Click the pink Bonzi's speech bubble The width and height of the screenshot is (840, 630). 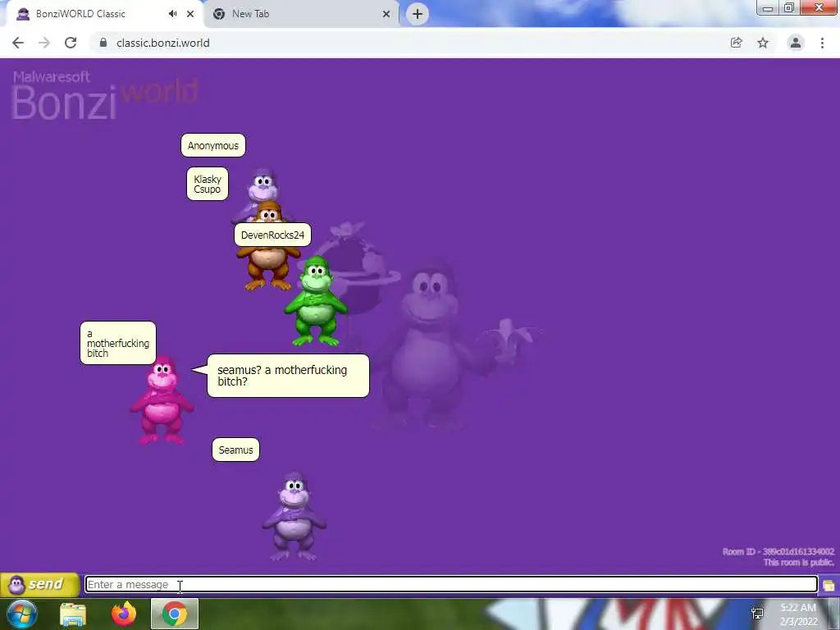tap(288, 376)
